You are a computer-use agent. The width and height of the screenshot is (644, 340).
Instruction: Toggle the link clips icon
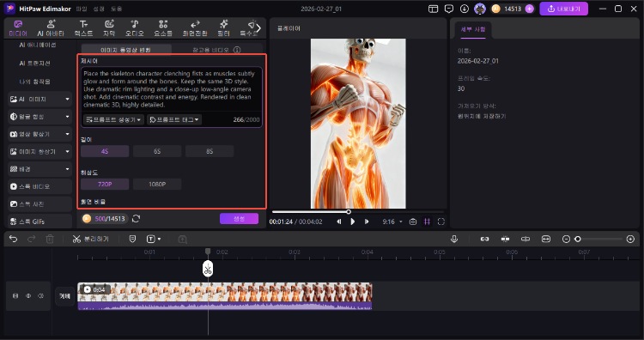pos(484,239)
